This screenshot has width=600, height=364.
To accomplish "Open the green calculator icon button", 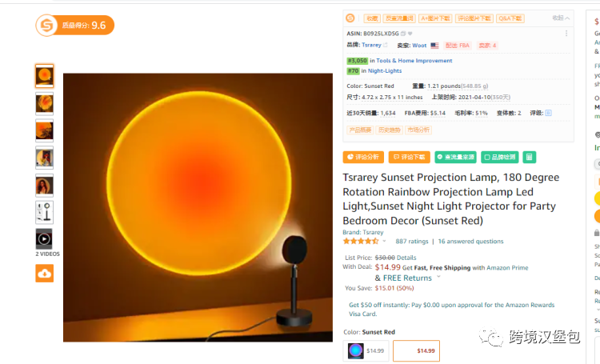I will (x=530, y=157).
